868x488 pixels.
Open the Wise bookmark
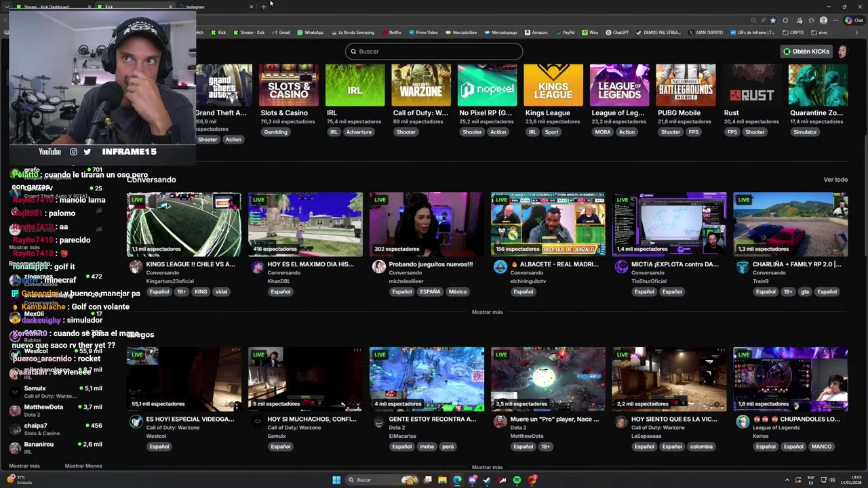click(x=591, y=33)
